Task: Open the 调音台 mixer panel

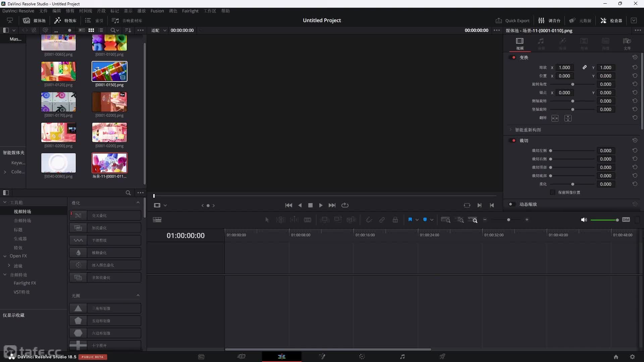Action: (x=549, y=20)
